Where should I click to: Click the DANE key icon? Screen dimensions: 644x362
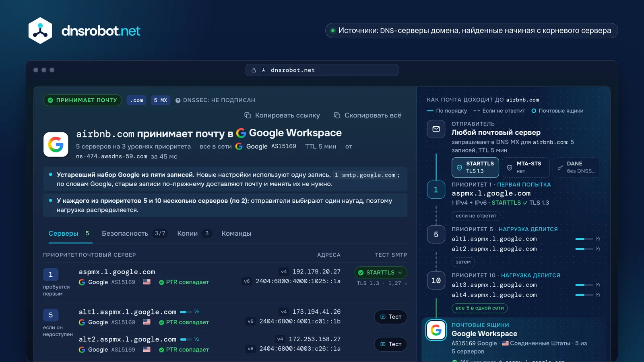(x=560, y=167)
